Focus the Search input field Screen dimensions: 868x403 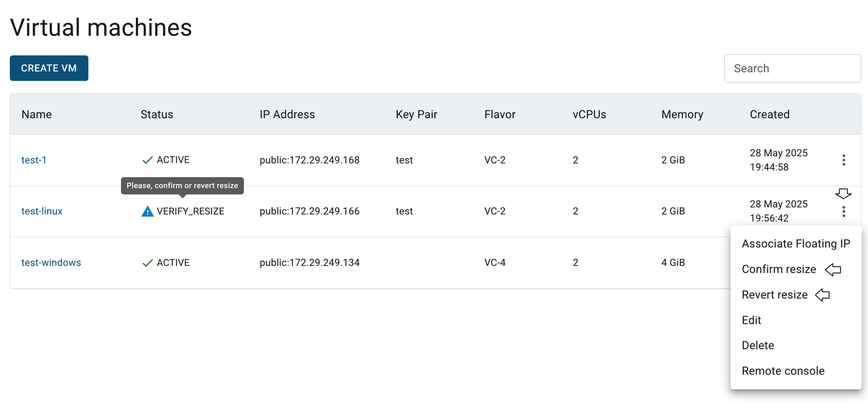(x=793, y=68)
